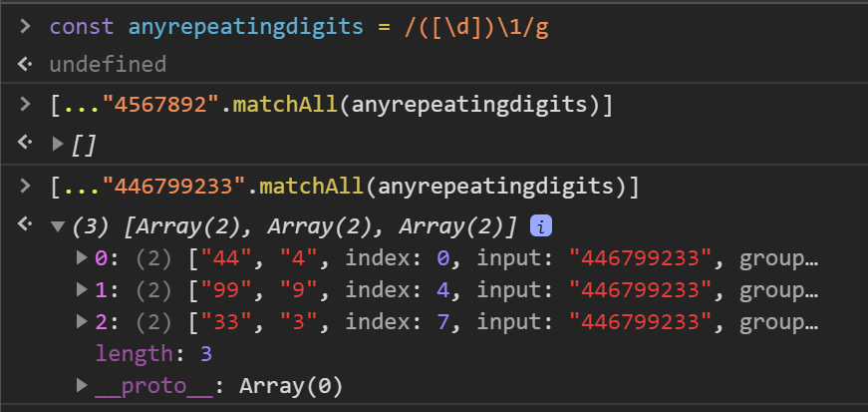Image resolution: width=868 pixels, height=412 pixels.
Task: Click input value "446799233" in row 0
Action: [641, 257]
